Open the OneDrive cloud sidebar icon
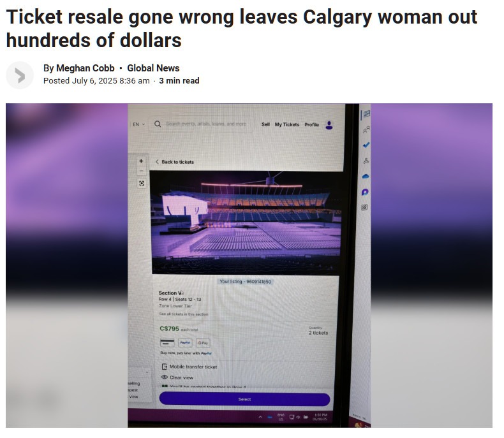 point(366,177)
